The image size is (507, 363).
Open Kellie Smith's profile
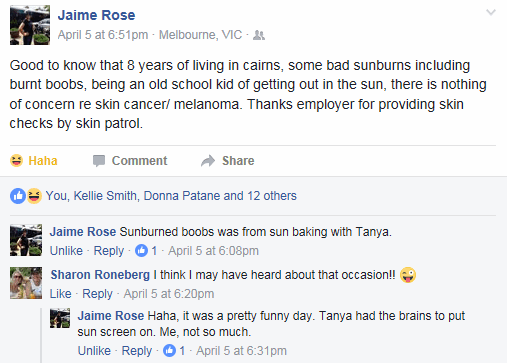pos(105,196)
